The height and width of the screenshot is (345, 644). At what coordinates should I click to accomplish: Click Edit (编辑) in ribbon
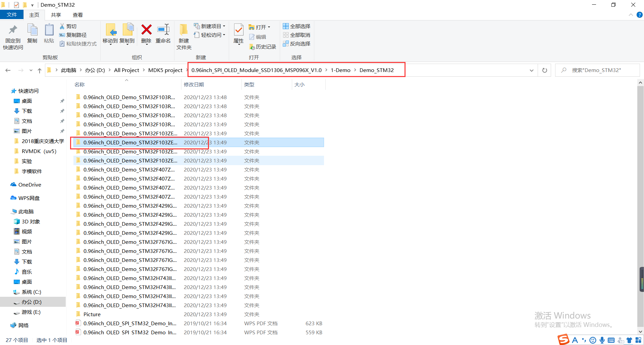point(258,37)
